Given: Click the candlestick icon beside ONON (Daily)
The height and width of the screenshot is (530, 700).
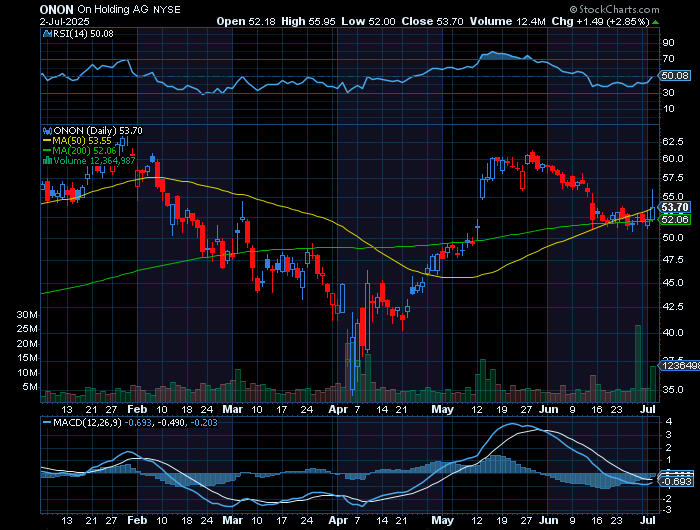Looking at the screenshot, I should click(47, 131).
